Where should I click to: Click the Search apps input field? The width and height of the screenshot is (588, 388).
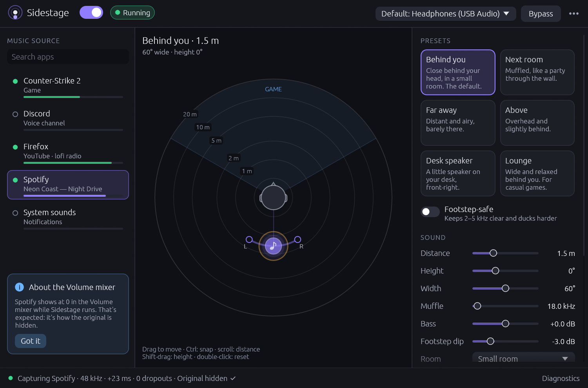(68, 57)
